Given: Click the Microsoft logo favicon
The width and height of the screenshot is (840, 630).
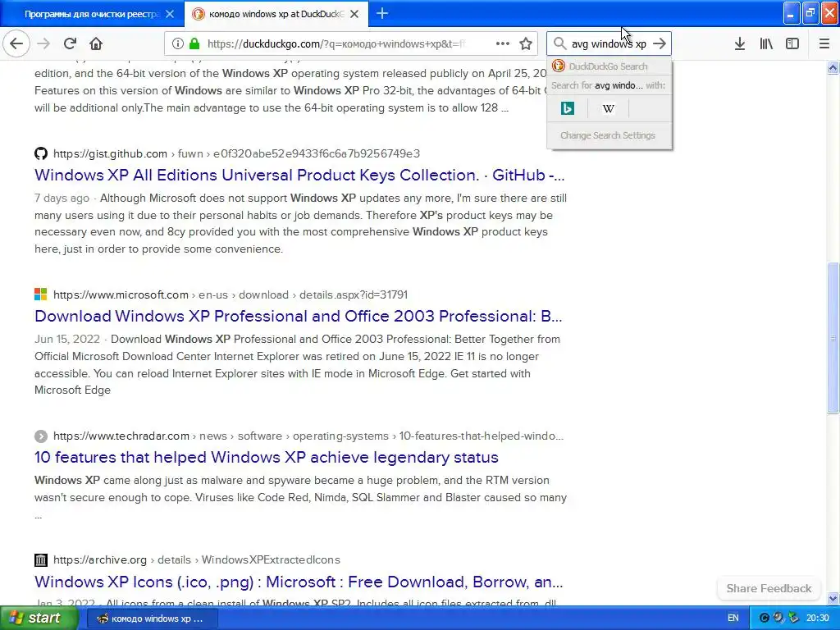Looking at the screenshot, I should pos(41,294).
